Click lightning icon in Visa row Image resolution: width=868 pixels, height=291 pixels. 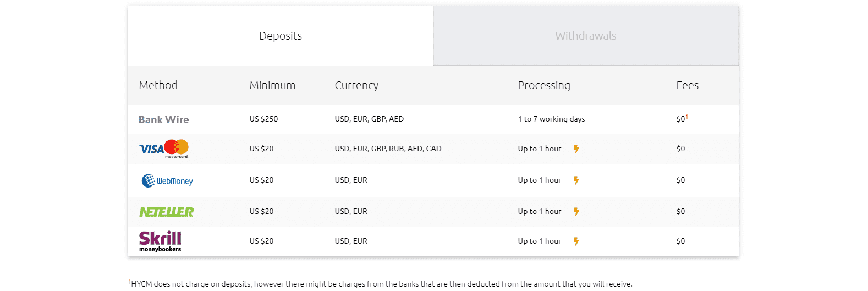(x=576, y=149)
